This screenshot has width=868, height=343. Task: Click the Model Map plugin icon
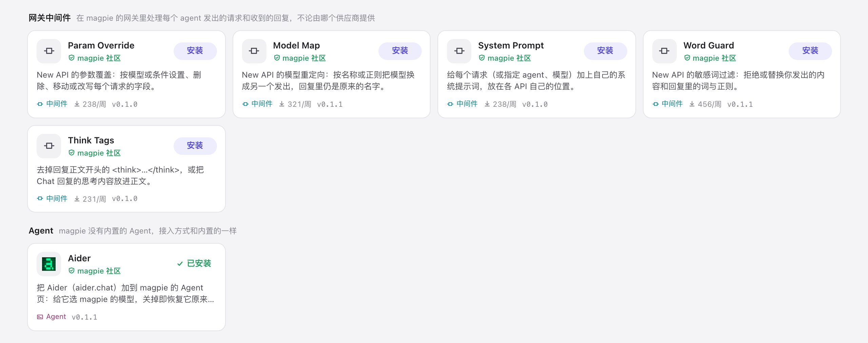254,51
